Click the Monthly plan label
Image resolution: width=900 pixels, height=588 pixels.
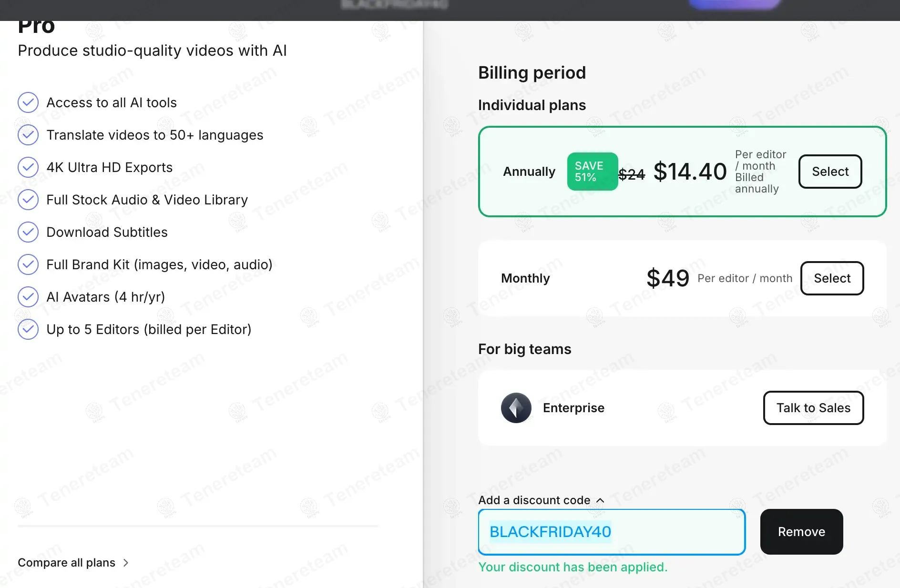(525, 278)
